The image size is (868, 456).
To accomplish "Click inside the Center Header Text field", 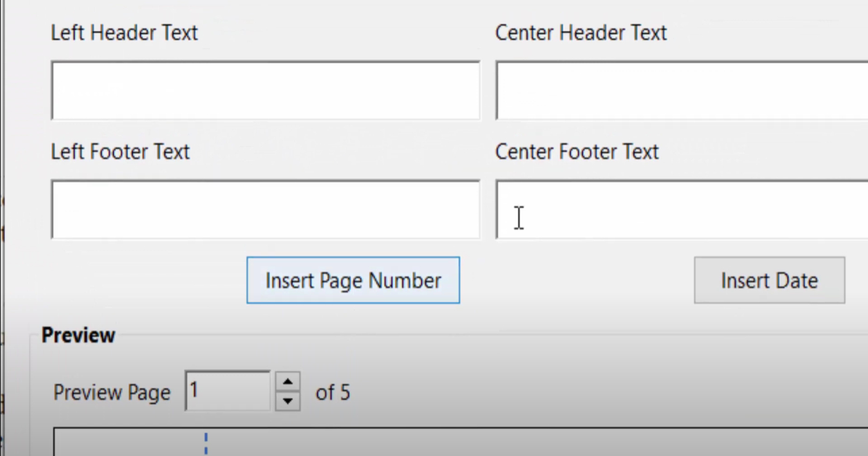I will [x=677, y=89].
